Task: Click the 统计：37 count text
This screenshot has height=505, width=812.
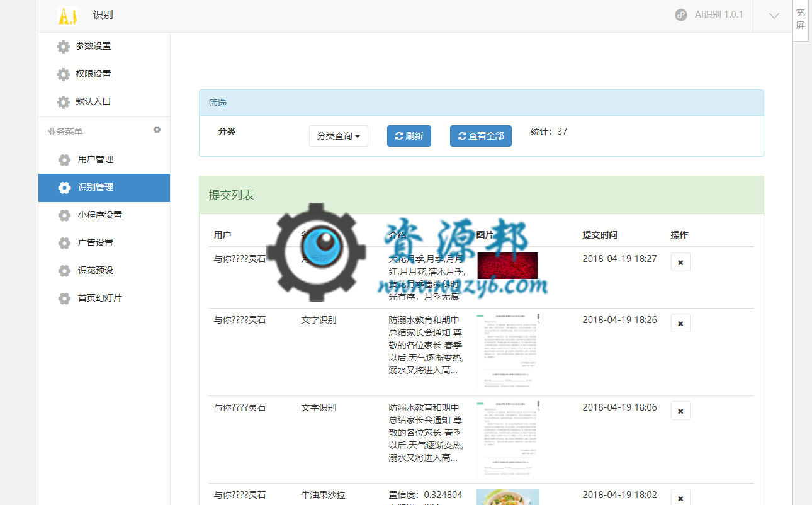Action: click(549, 132)
